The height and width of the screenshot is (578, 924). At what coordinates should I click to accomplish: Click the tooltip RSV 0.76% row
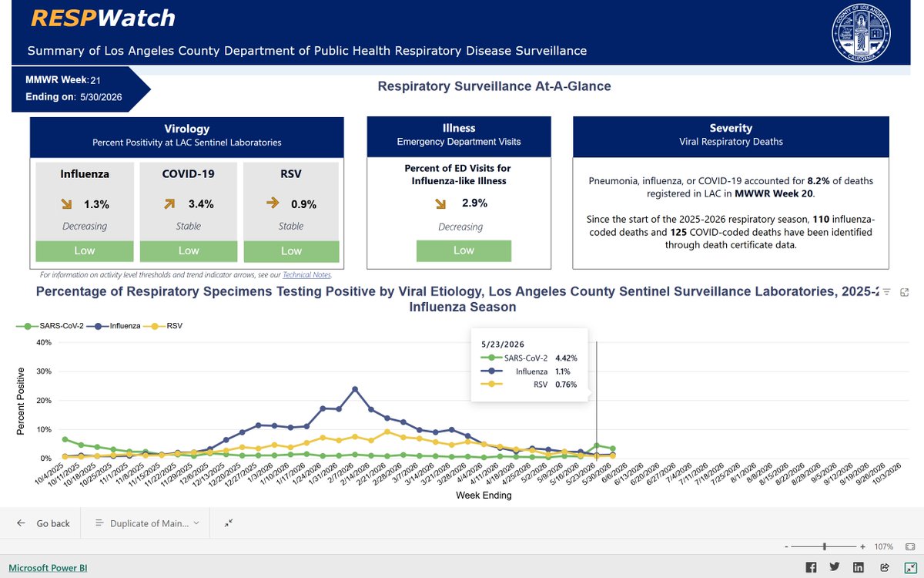pyautogui.click(x=529, y=384)
